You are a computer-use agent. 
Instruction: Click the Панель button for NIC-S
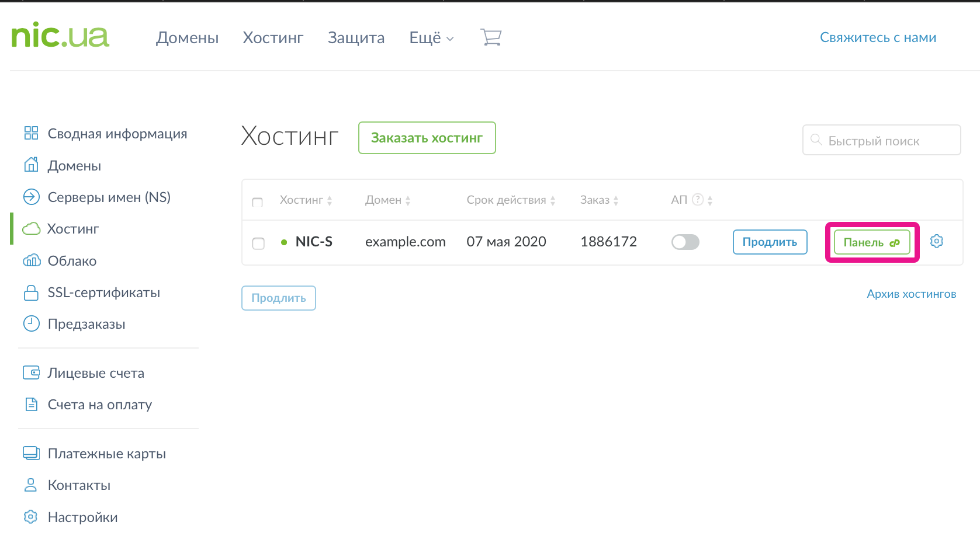point(871,242)
